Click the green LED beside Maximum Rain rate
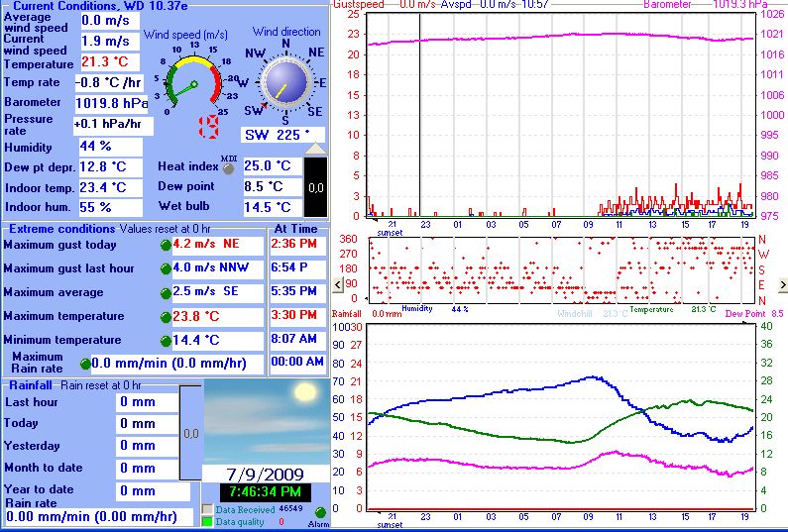Viewport: 788px width, 532px height. coord(85,364)
